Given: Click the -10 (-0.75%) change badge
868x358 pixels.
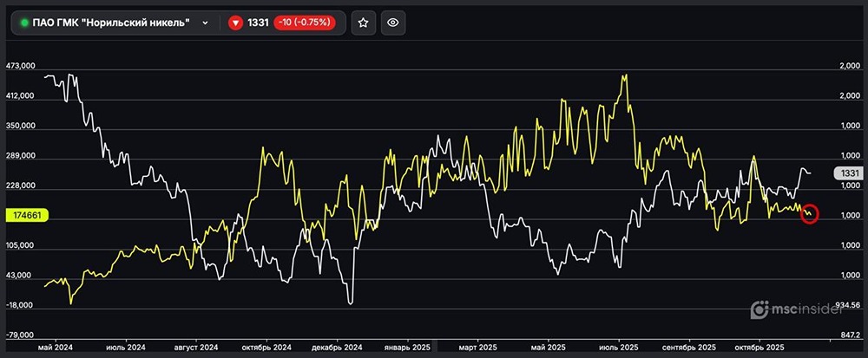Looking at the screenshot, I should tap(305, 23).
